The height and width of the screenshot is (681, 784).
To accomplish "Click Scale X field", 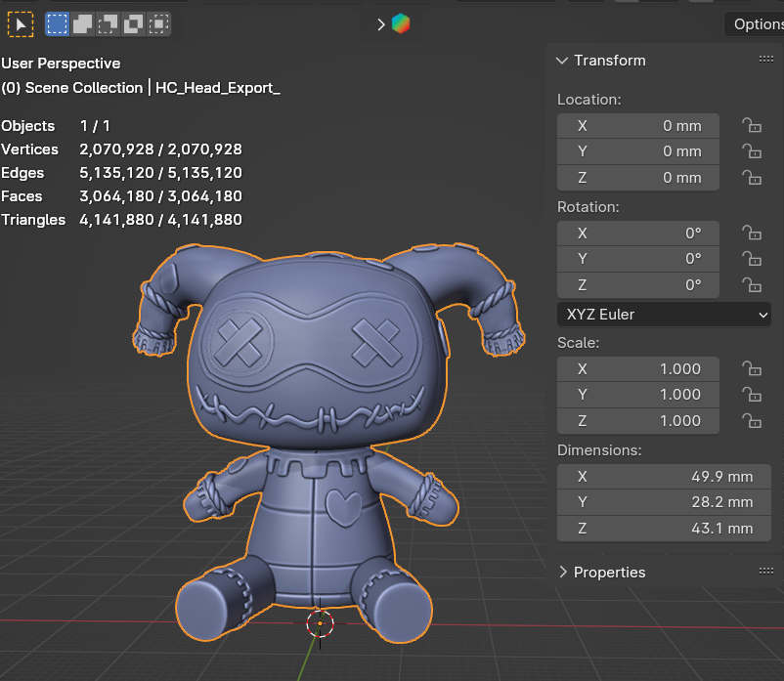I will click(638, 369).
